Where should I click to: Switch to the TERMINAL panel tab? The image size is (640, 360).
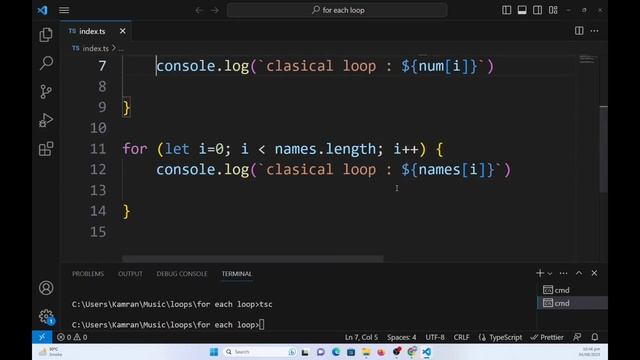[x=237, y=273]
